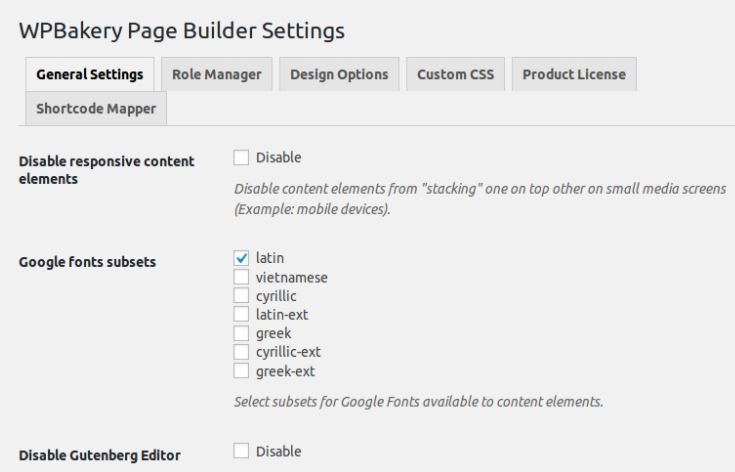
Task: Go to the Custom CSS tab
Action: [455, 75]
